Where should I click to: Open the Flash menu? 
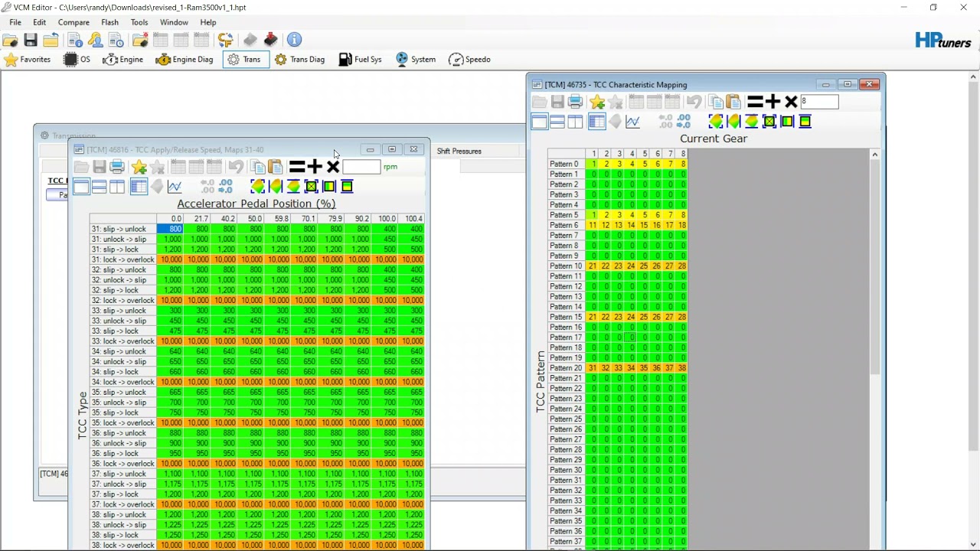(109, 22)
